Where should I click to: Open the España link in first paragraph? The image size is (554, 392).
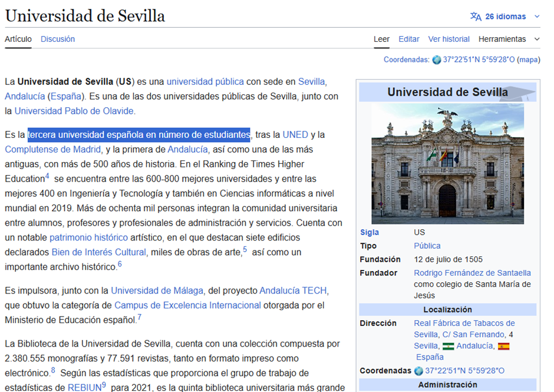tap(66, 96)
